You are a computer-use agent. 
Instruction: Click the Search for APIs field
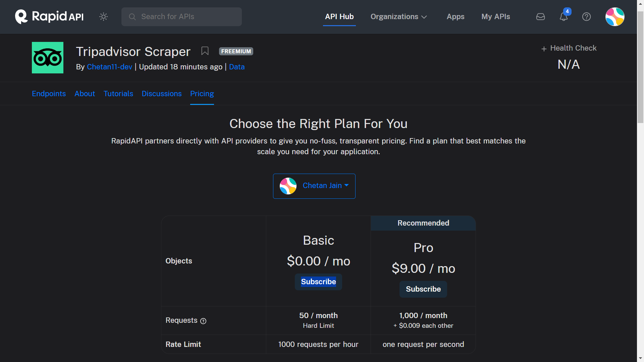181,17
